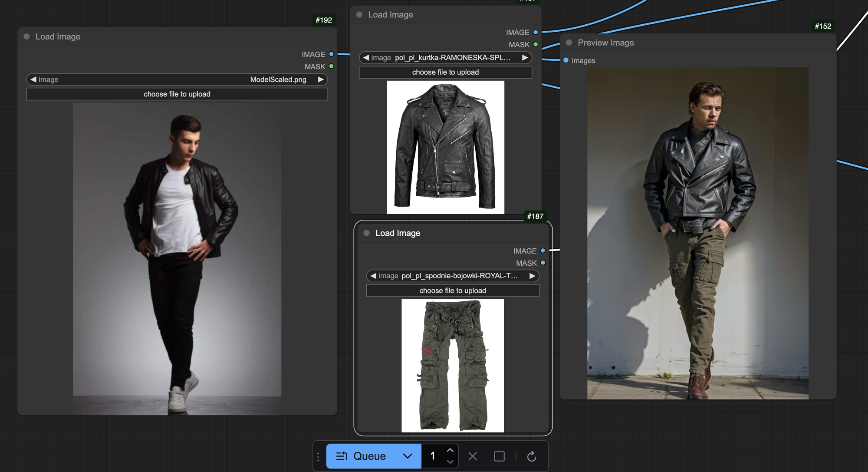
Task: Click choose file to upload under ModelScaled.png
Action: [x=177, y=94]
